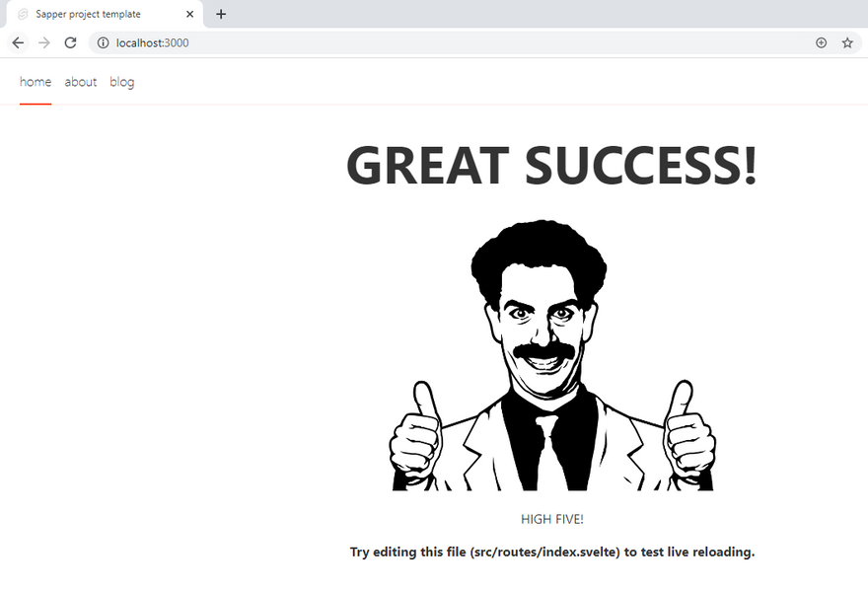Go to the home navigation link
The height and width of the screenshot is (590, 868).
pyautogui.click(x=36, y=82)
